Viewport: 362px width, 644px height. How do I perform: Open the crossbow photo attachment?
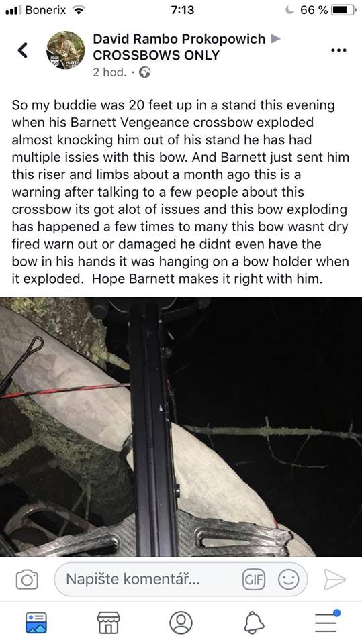[x=181, y=427]
